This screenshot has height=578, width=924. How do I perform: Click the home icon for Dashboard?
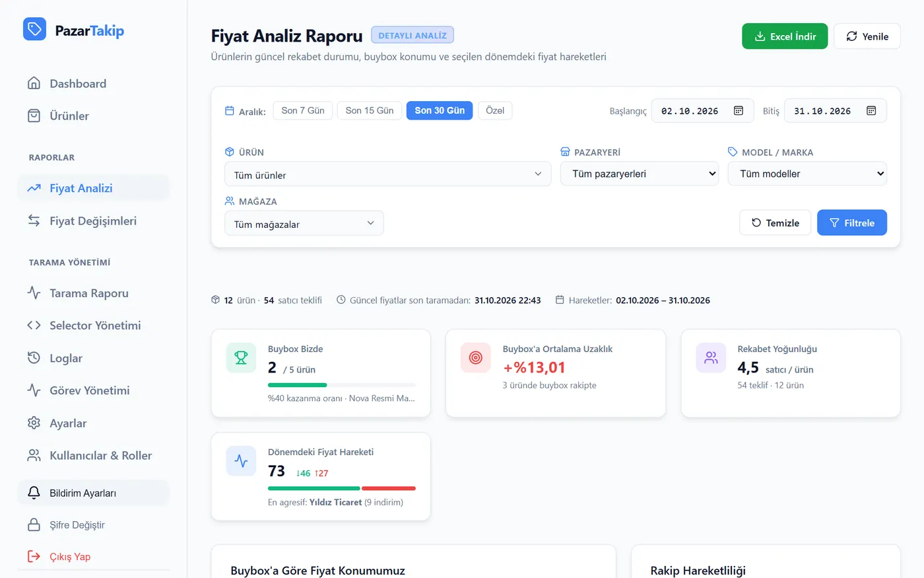point(34,83)
